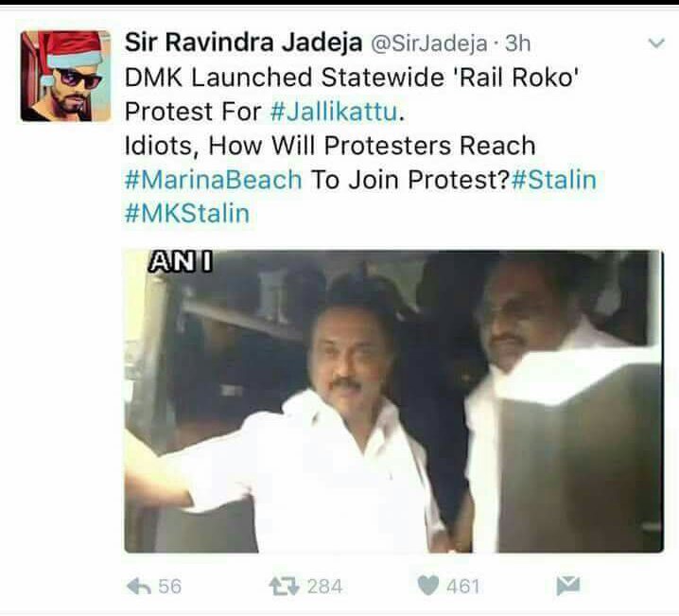View the 56 replies count

click(170, 587)
